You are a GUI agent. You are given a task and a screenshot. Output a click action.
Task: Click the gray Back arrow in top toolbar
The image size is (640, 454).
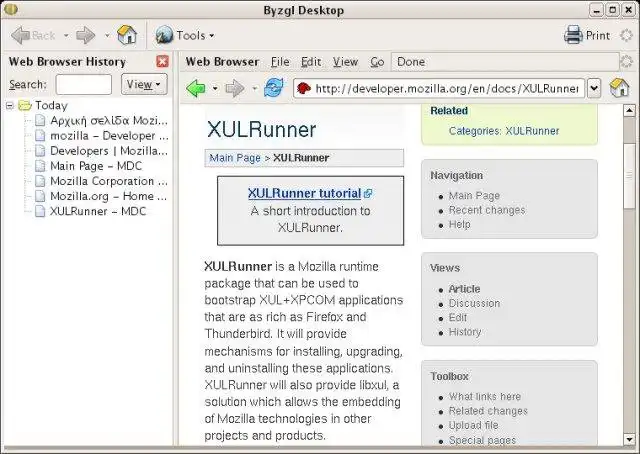20,35
